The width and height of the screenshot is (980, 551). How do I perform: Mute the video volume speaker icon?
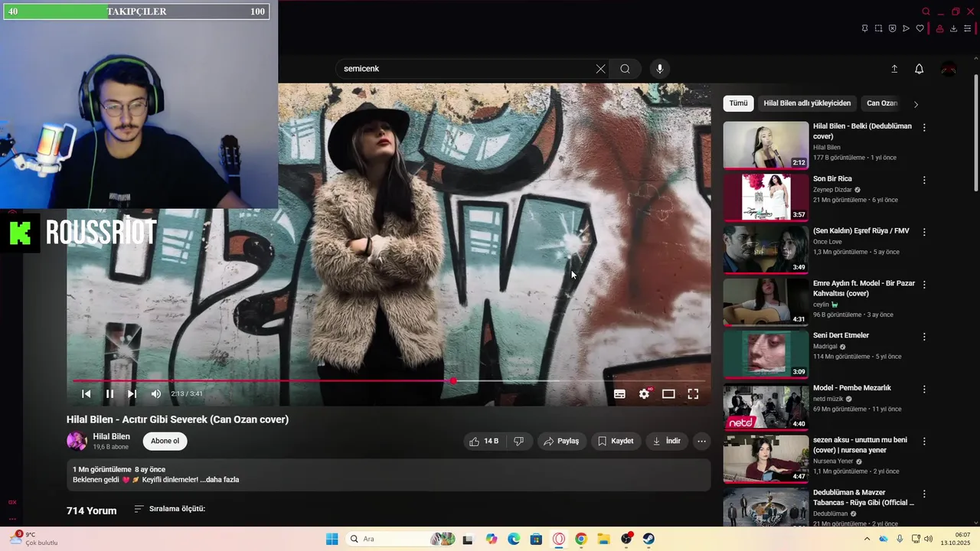point(155,394)
